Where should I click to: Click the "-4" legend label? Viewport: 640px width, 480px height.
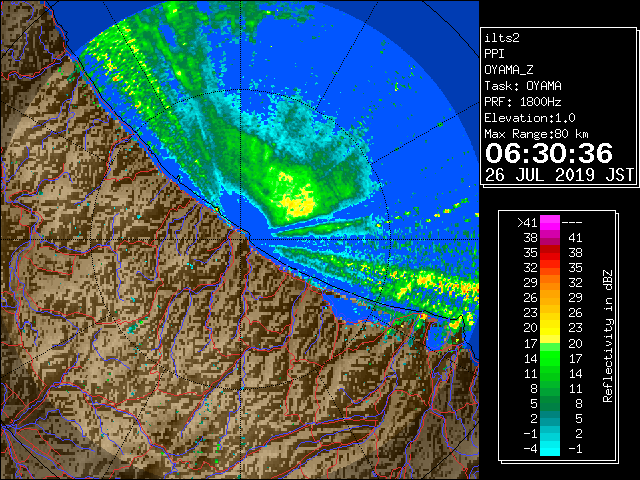[530, 449]
